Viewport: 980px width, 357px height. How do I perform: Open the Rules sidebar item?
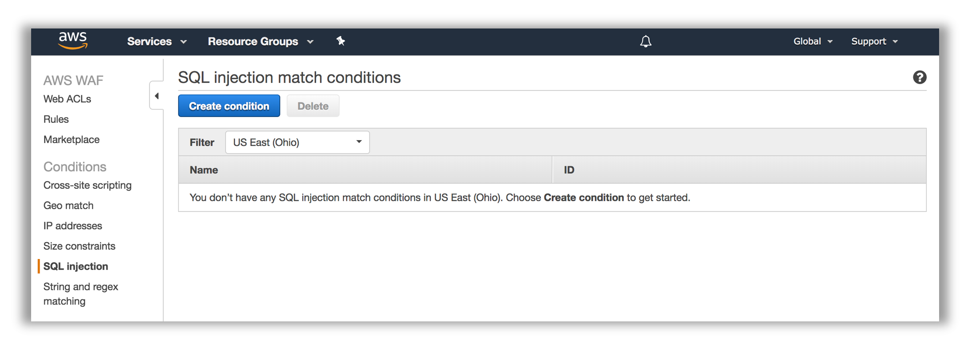[56, 119]
